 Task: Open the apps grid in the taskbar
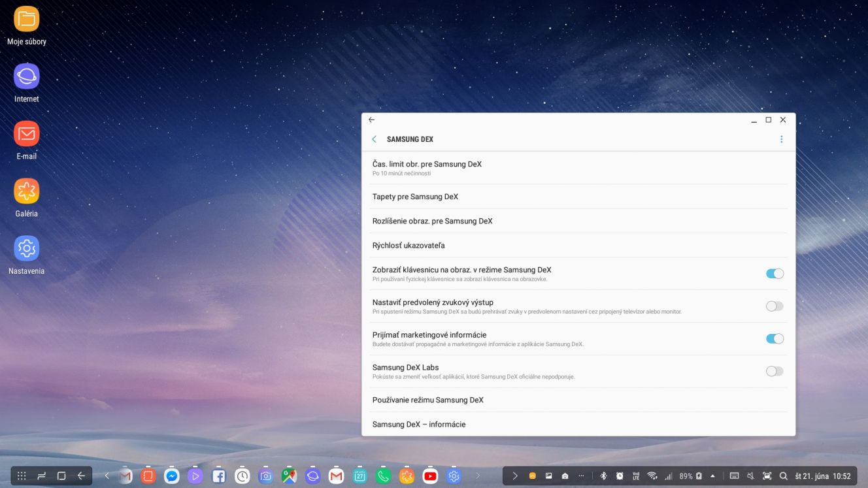[x=22, y=476]
